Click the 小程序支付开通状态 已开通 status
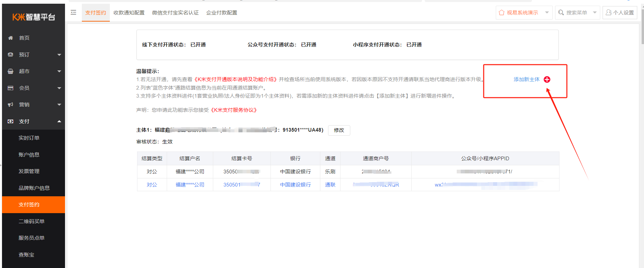The height and width of the screenshot is (268, 644). pyautogui.click(x=387, y=45)
